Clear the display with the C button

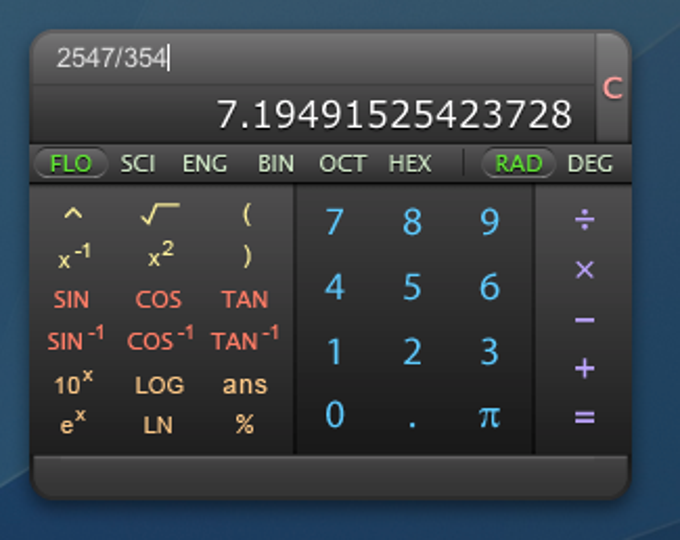(612, 88)
